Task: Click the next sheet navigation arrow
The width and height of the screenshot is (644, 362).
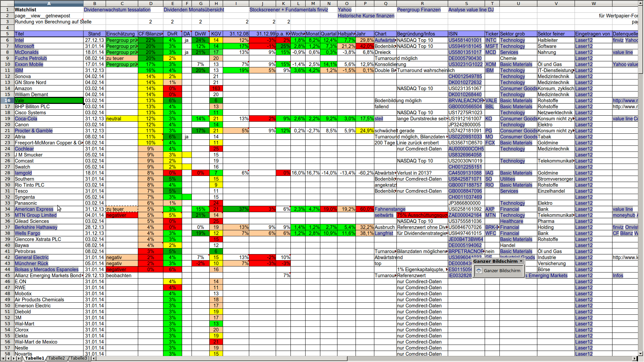Action: tap(14, 358)
